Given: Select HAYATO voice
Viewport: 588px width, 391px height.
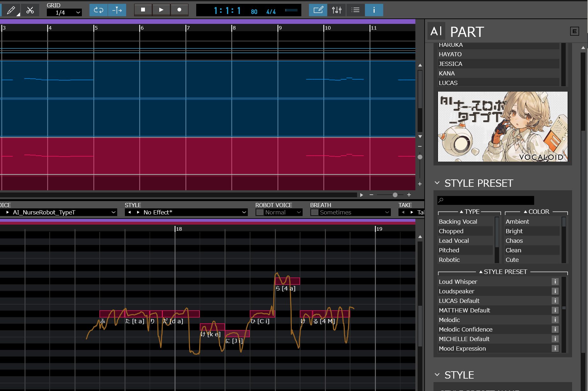Looking at the screenshot, I should coord(498,54).
